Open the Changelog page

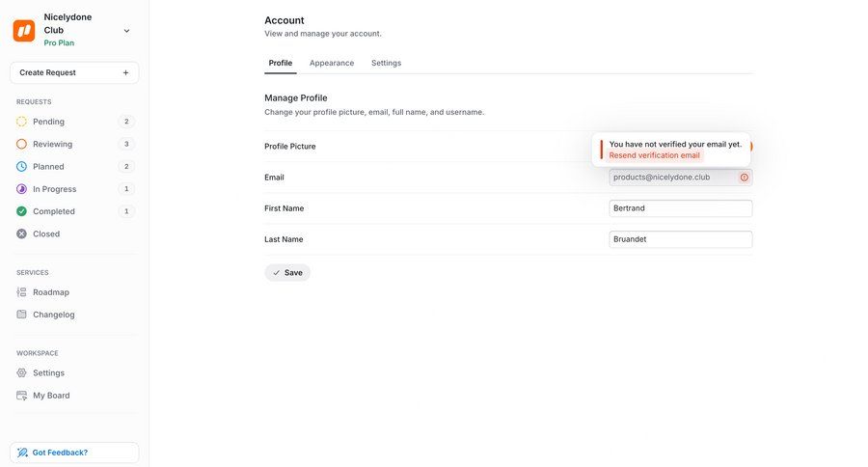click(53, 315)
